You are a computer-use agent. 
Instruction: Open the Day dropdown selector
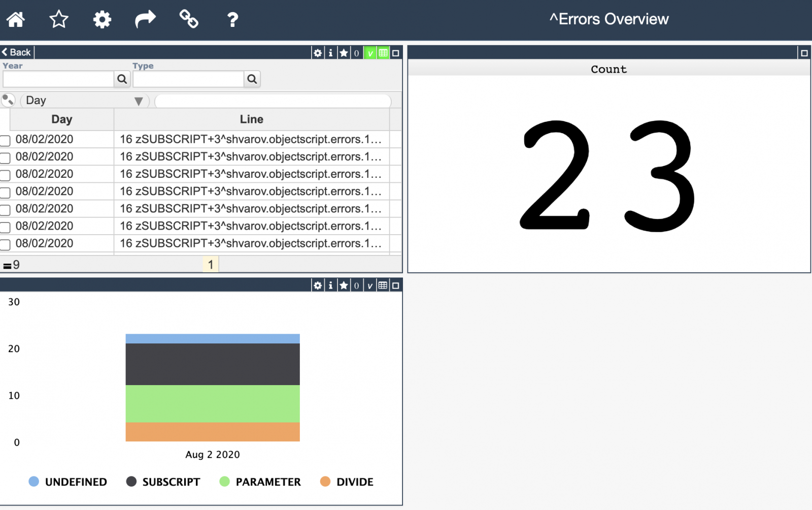click(84, 101)
